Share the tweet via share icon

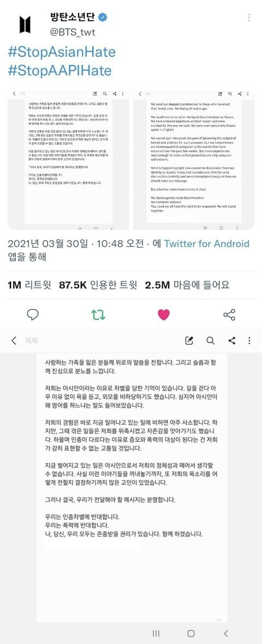[x=229, y=315]
